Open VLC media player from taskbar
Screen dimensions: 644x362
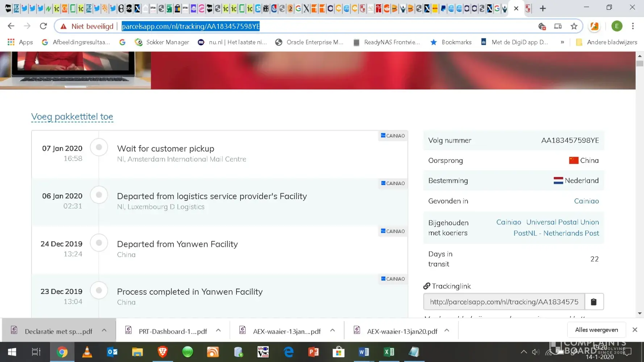pyautogui.click(x=87, y=352)
